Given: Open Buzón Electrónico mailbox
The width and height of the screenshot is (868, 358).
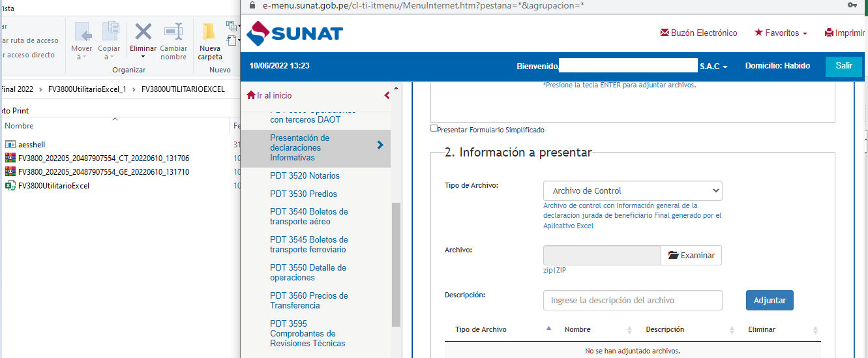Looking at the screenshot, I should click(x=698, y=33).
